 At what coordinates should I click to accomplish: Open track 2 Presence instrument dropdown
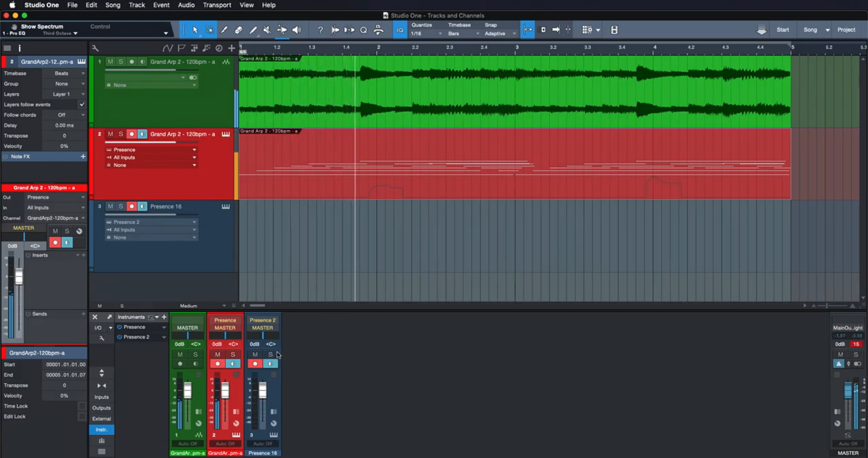click(151, 150)
